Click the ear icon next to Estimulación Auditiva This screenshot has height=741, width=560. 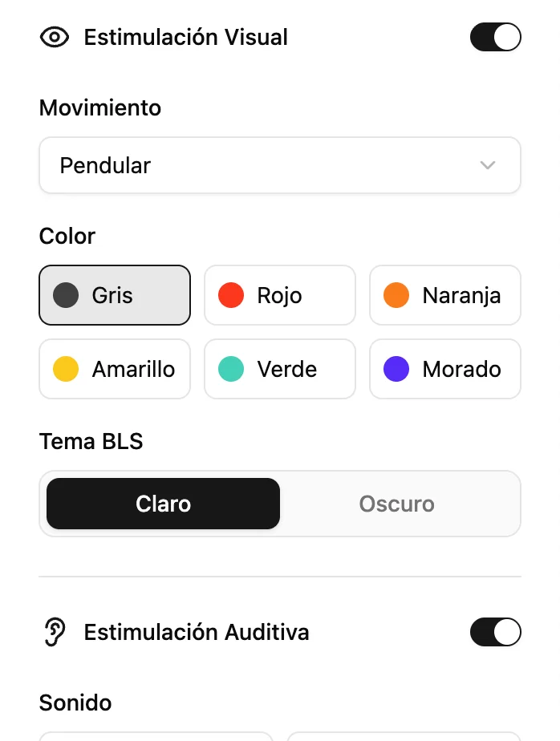(x=54, y=632)
